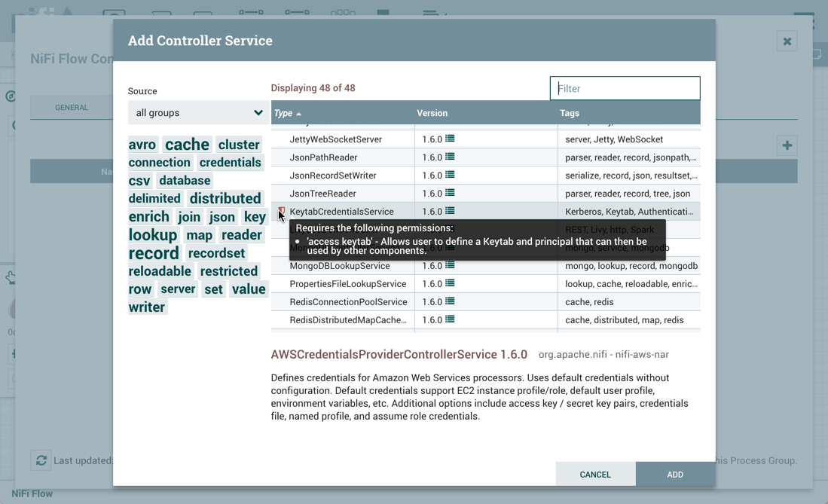Click version list icon for KeytabCredentialsService
828x504 pixels.
click(450, 211)
